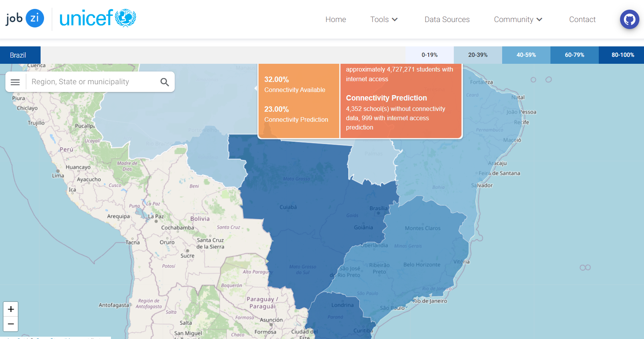Screen dimensions: 644x339
Task: Click the Montes Claros city label
Action: [x=423, y=228]
